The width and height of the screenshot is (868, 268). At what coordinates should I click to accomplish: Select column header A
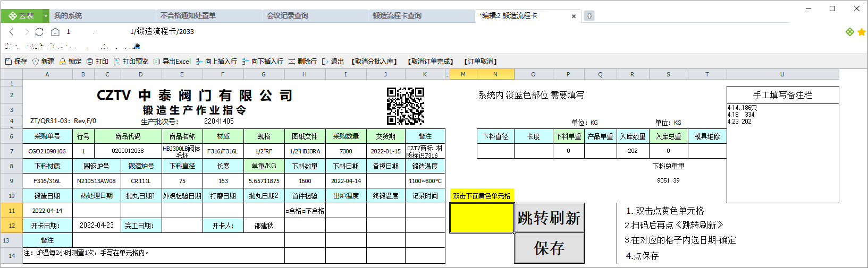point(47,74)
